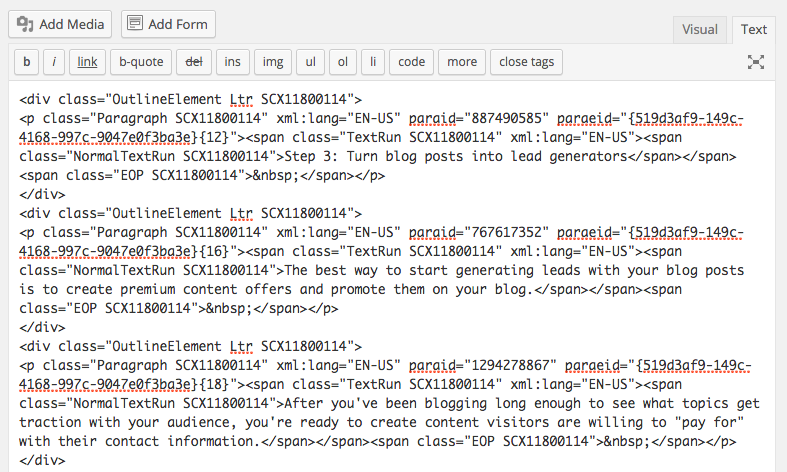Insert deleted text tag with del
Screen dimensions: 787x472
click(194, 62)
